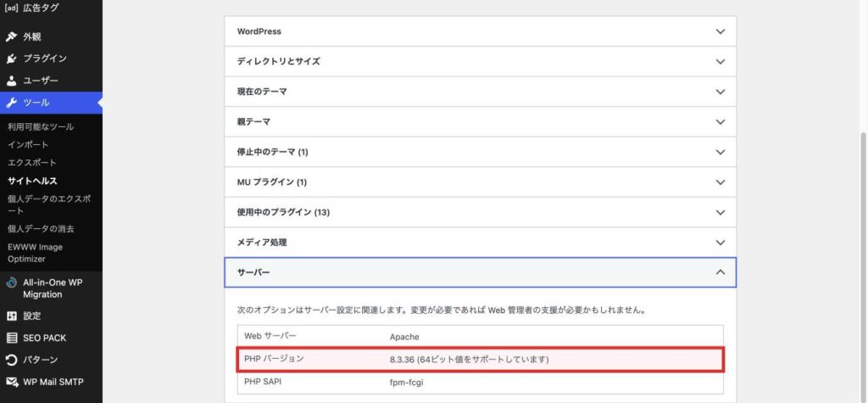Viewport: 868px width, 403px height.
Task: Click the SEO PACK list icon
Action: click(x=12, y=339)
